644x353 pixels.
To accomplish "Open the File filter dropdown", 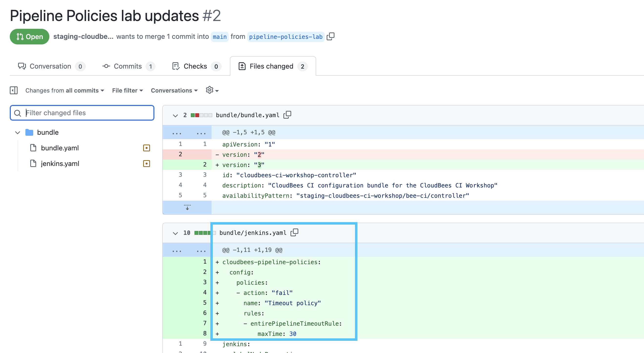I will pyautogui.click(x=128, y=90).
